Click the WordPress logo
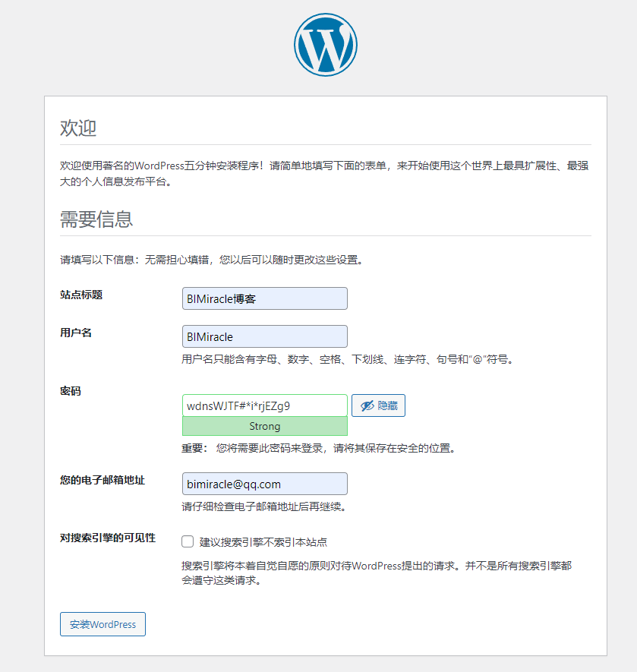Screen dimensions: 637x672 326,45
